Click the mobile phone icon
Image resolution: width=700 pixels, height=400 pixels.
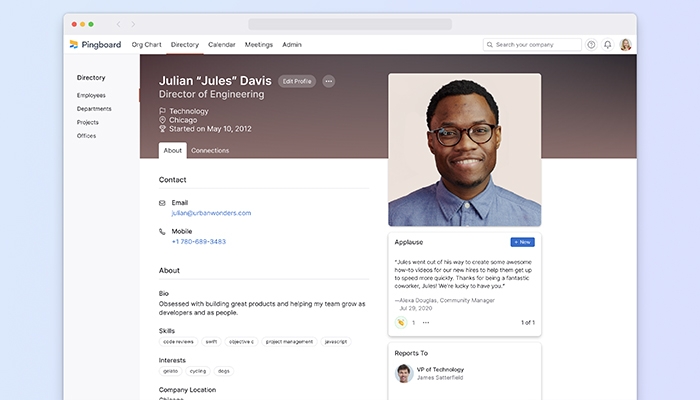pyautogui.click(x=162, y=231)
